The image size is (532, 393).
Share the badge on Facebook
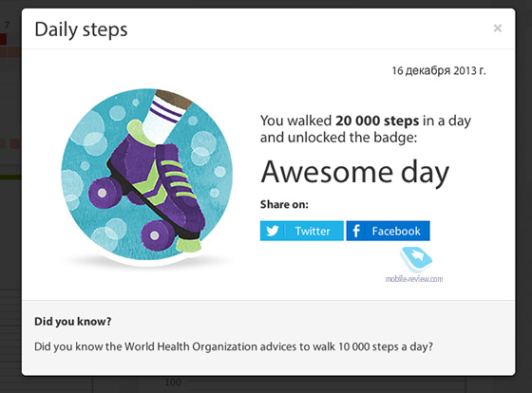(389, 231)
